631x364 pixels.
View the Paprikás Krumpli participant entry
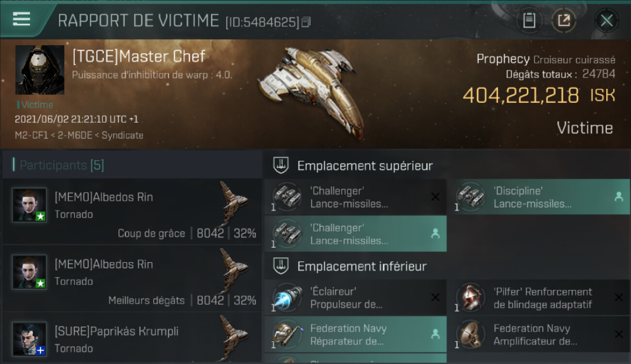coord(132,338)
